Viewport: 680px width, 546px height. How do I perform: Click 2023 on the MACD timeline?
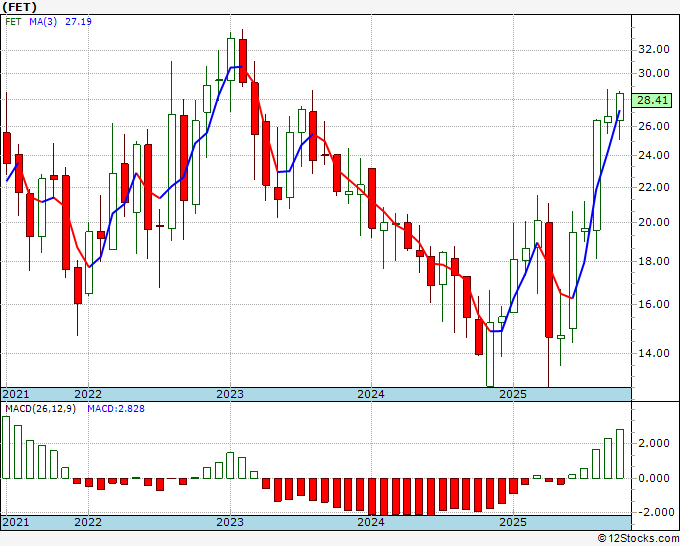coord(230,522)
